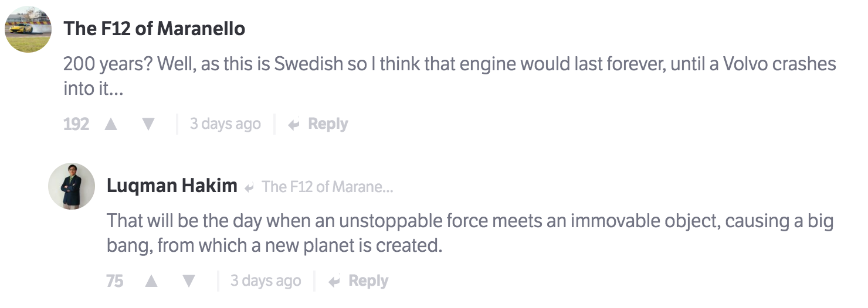Upvote Luqman Hakim's reply
The width and height of the screenshot is (868, 308).
pos(151,281)
